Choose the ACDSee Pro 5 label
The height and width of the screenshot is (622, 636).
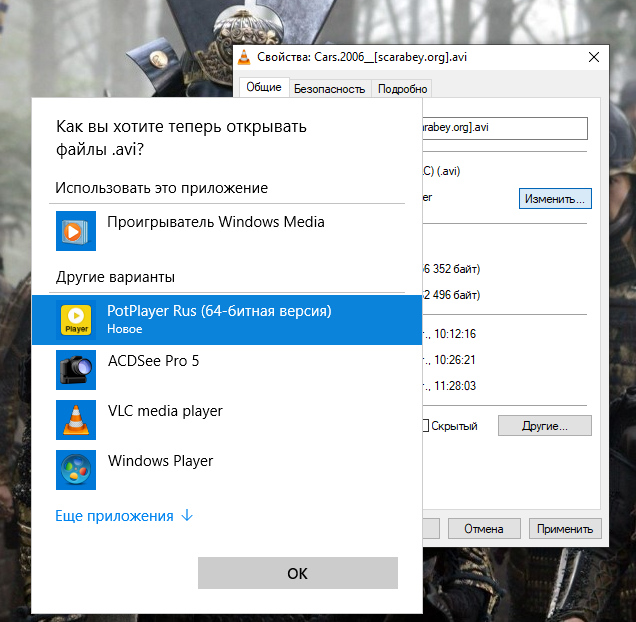click(153, 361)
